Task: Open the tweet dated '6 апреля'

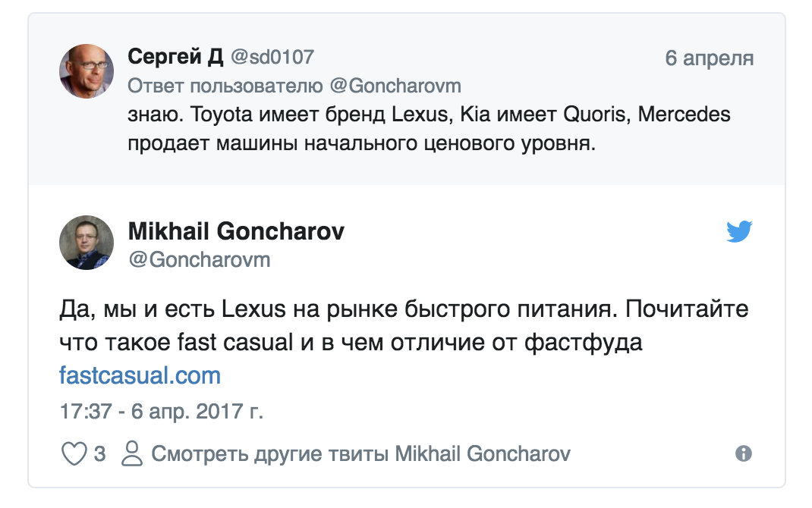Action: coord(710,56)
